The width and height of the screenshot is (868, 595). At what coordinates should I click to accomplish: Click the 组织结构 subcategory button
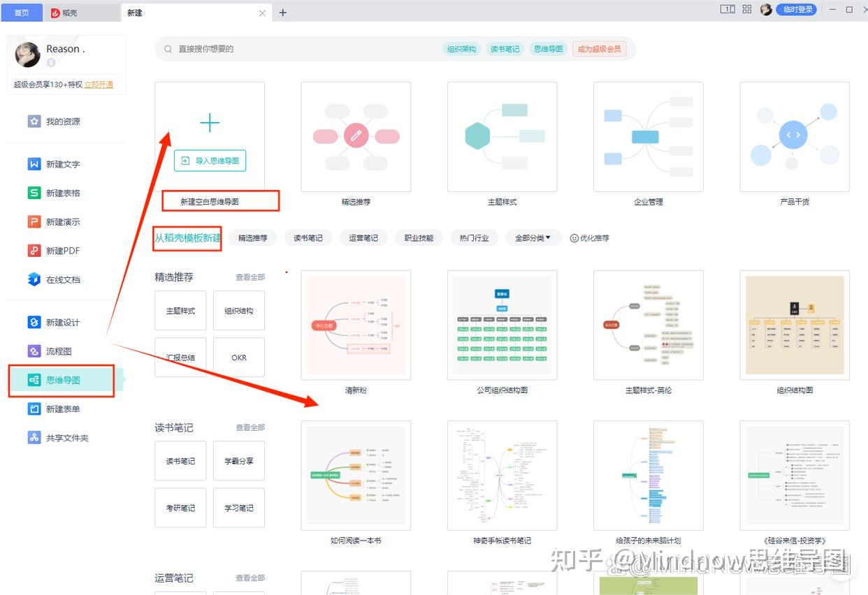[x=239, y=311]
